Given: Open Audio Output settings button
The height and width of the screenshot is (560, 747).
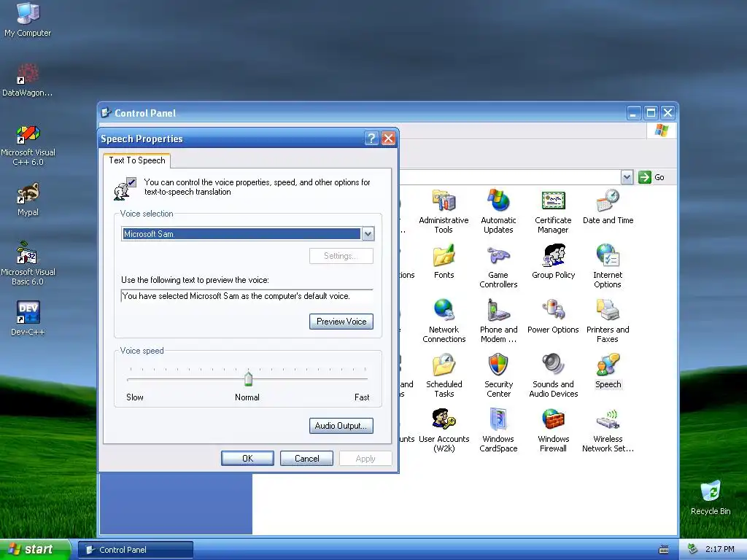Looking at the screenshot, I should coord(341,426).
